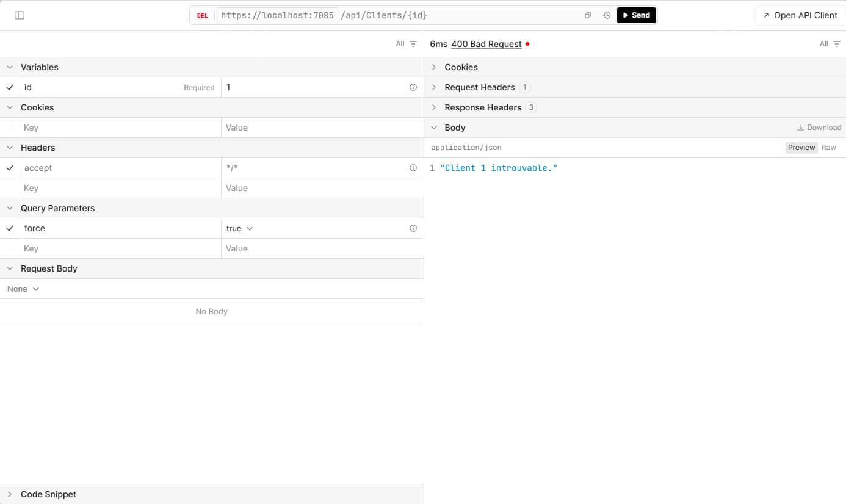Collapse the Request Body section
Screen dimensions: 846x504
click(x=10, y=268)
